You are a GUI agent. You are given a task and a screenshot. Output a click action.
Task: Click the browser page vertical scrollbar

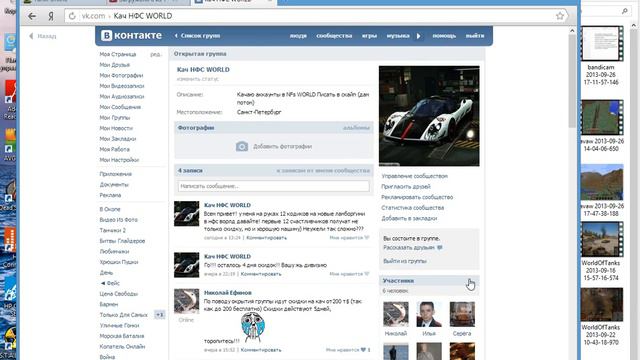572,82
